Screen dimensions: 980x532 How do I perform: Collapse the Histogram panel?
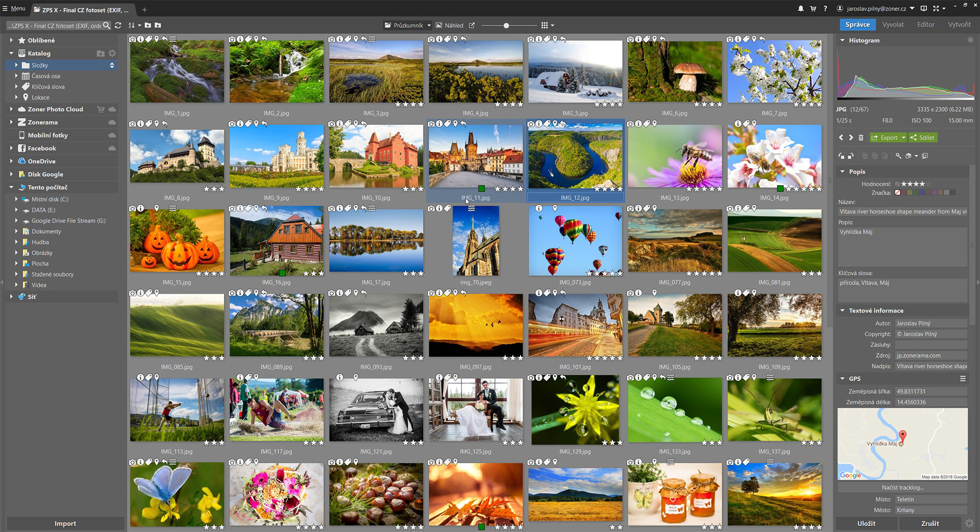[x=842, y=41]
